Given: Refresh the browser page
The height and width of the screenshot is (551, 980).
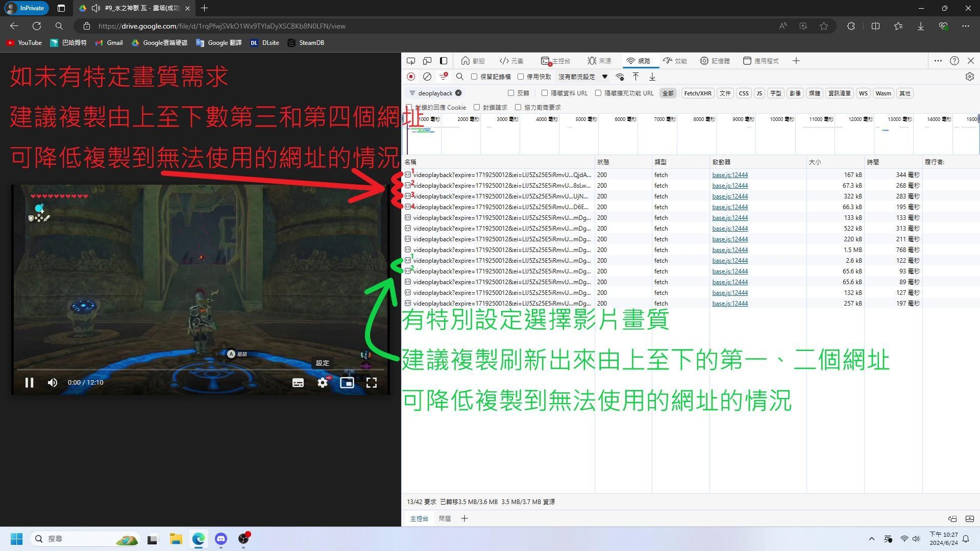Looking at the screenshot, I should [37, 26].
